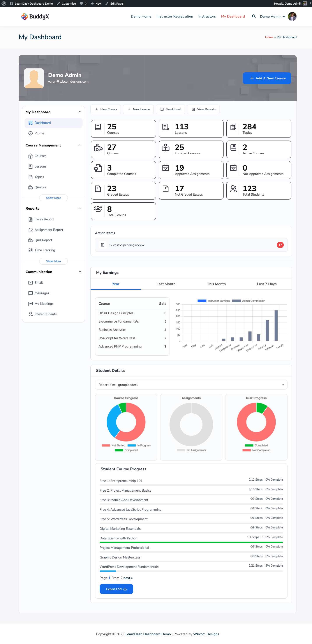Image resolution: width=312 pixels, height=644 pixels.
Task: Toggle Instructor Earnings legend in chart
Action: pos(214,301)
